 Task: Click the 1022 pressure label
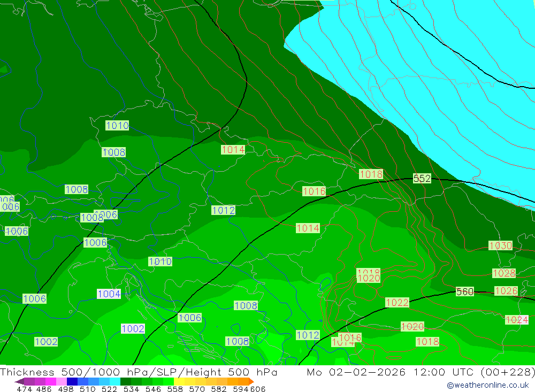(397, 303)
